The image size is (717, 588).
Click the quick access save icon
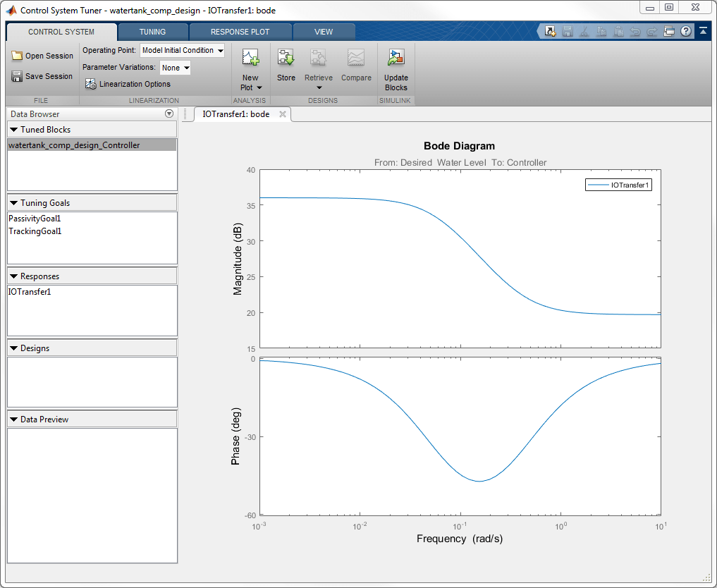click(568, 32)
